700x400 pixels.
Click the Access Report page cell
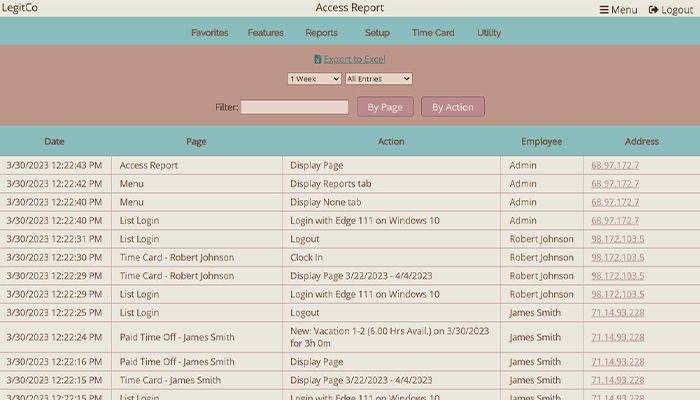[x=149, y=165]
